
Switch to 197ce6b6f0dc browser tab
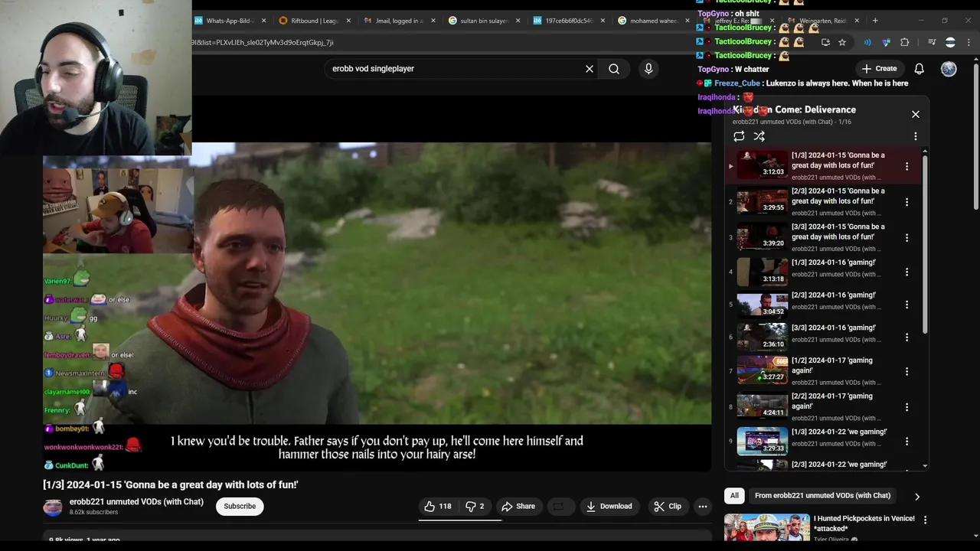[567, 21]
